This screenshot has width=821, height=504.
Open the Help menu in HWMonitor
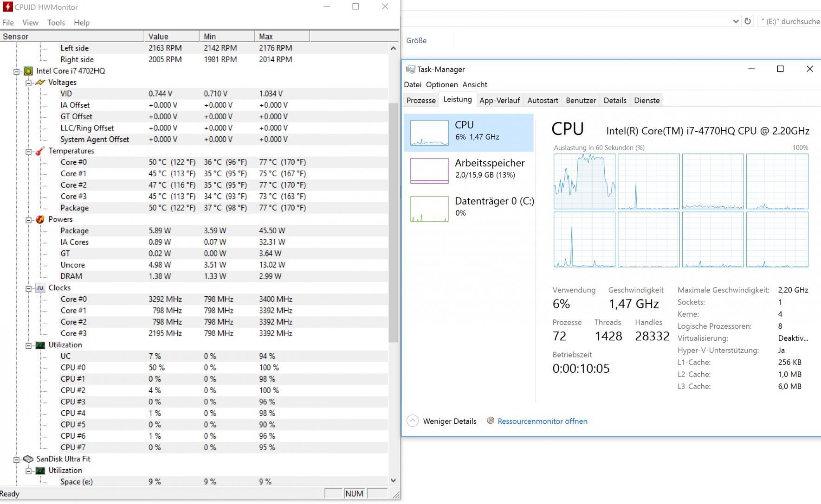pyautogui.click(x=82, y=23)
